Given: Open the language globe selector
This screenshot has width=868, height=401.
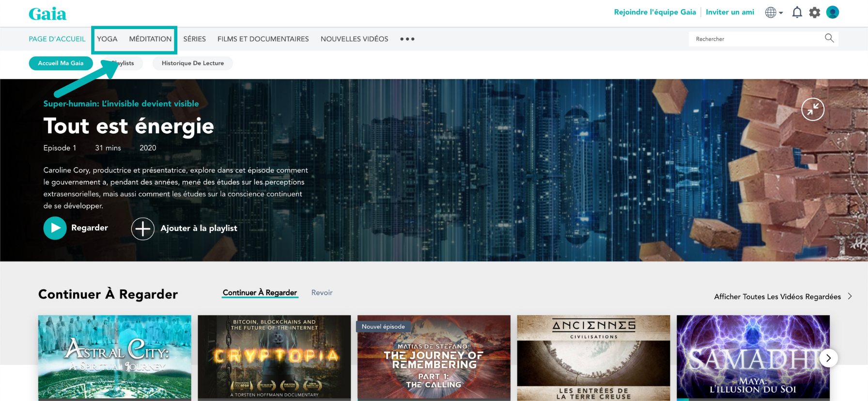Looking at the screenshot, I should (x=774, y=13).
